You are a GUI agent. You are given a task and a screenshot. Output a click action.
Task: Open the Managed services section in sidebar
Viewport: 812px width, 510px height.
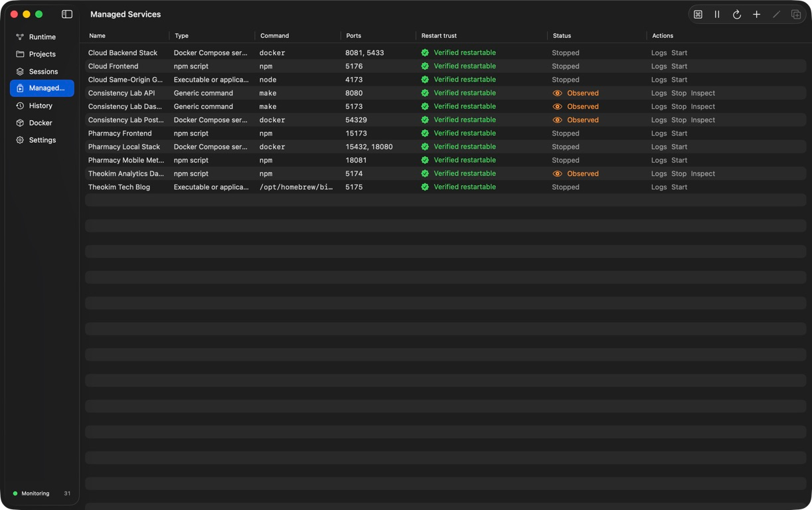click(x=42, y=88)
